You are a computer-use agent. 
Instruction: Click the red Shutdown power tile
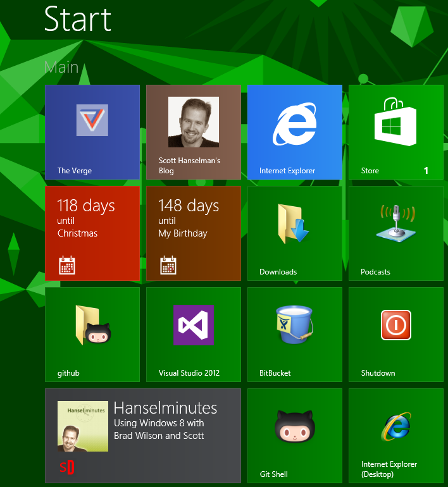tap(395, 334)
